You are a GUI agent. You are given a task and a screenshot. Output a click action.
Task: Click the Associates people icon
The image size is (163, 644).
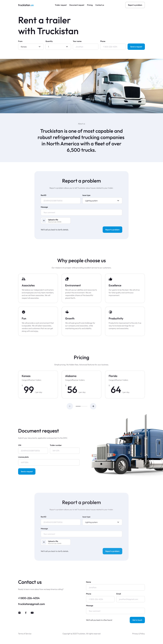24,279
